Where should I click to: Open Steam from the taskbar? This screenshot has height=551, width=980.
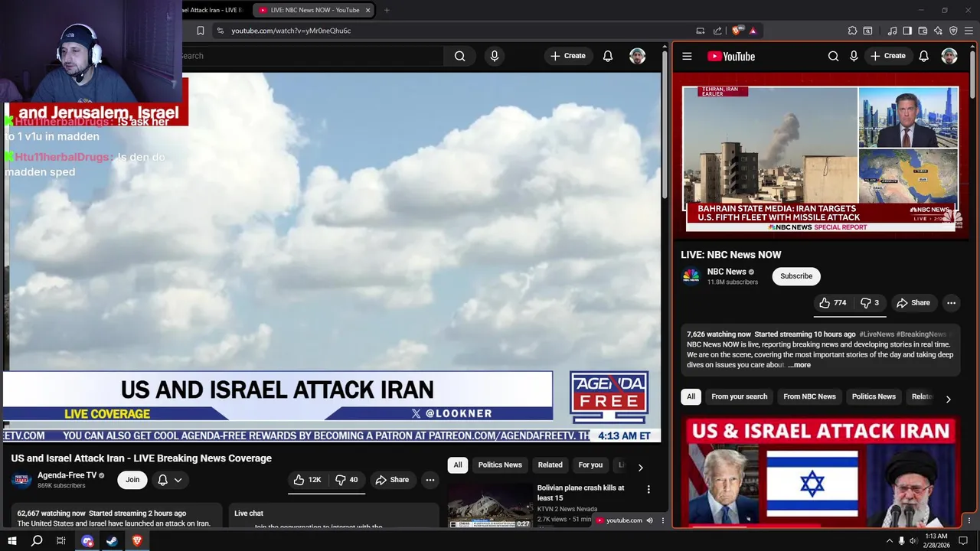tap(112, 541)
